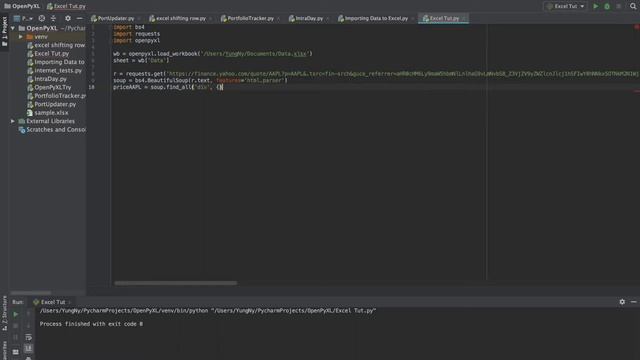
Task: Click Excel Tut.py in the navigation breadcrumb
Action: [x=66, y=6]
